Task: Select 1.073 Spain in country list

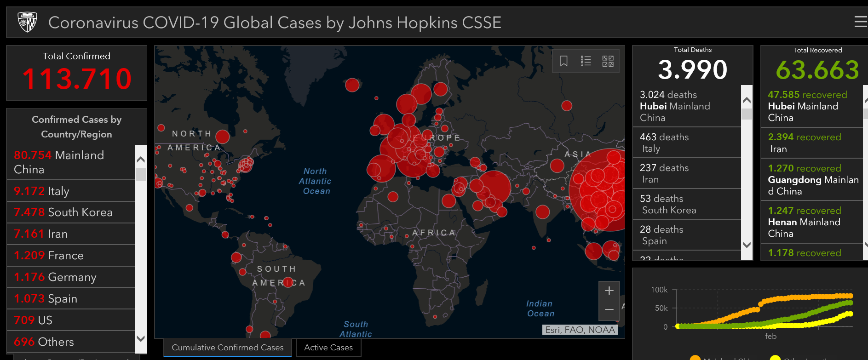Action: point(71,299)
